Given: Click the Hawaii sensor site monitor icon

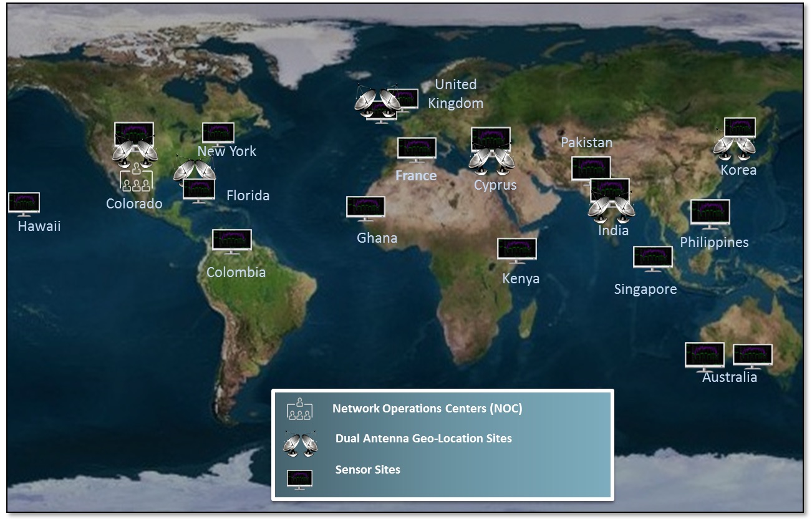Looking at the screenshot, I should pos(24,203).
